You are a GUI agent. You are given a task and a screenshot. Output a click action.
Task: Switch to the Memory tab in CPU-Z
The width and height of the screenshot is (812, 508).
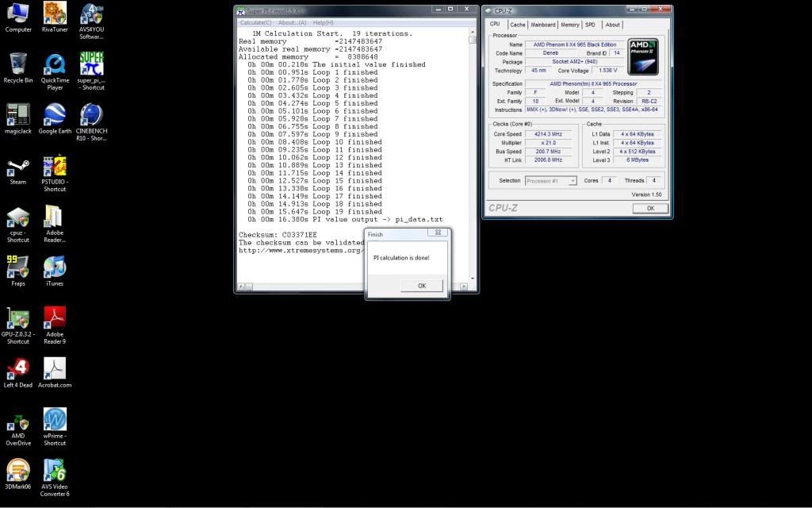569,25
